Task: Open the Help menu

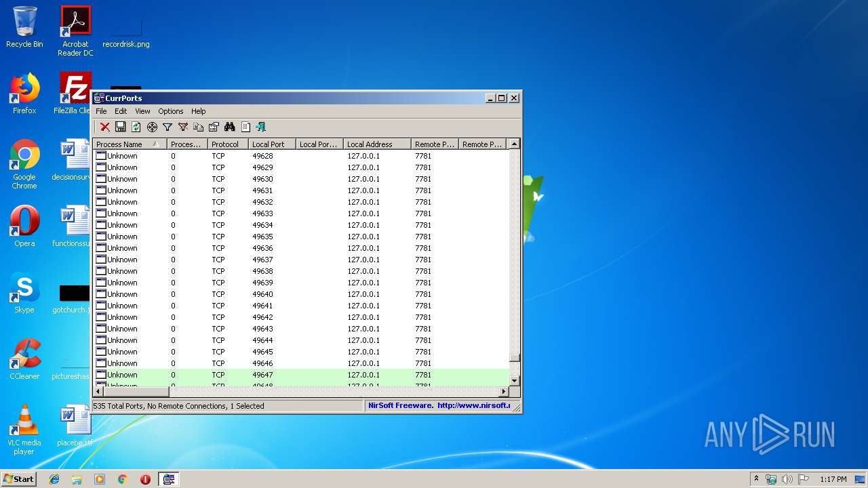Action: coord(198,111)
